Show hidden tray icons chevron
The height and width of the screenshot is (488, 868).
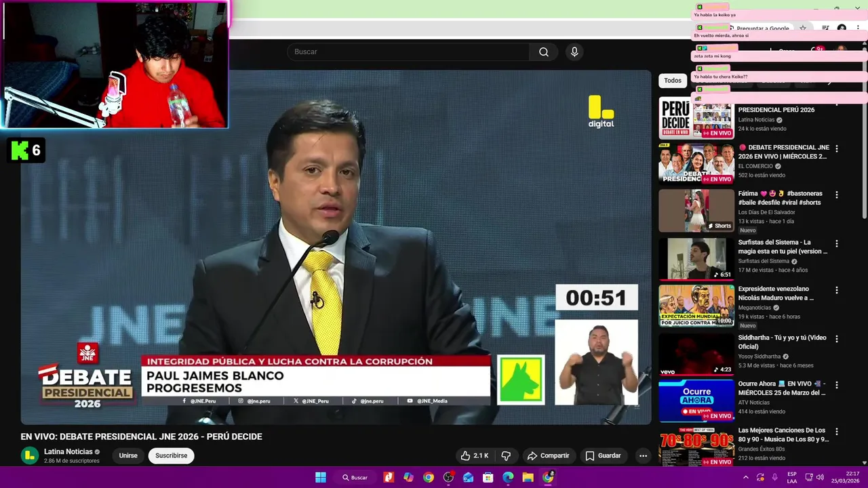coord(746,477)
